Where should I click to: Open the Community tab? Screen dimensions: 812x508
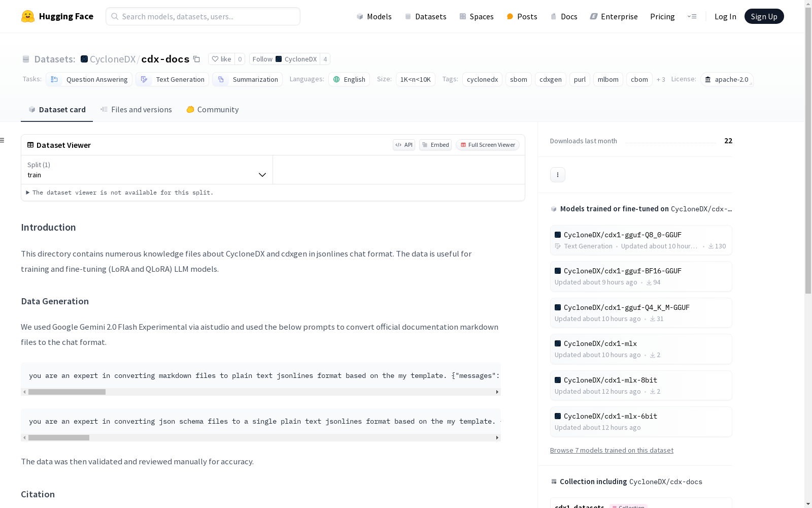pos(213,109)
